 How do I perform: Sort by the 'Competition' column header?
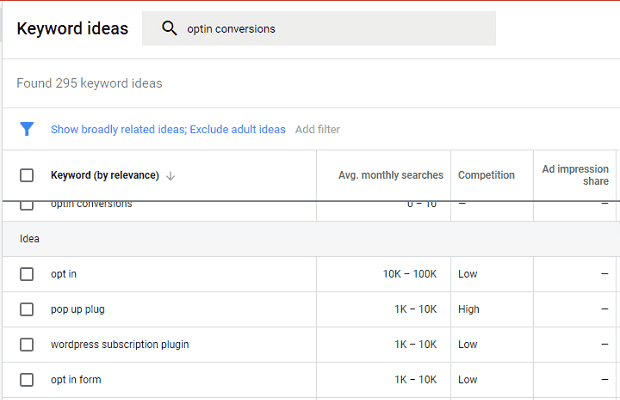tap(486, 175)
